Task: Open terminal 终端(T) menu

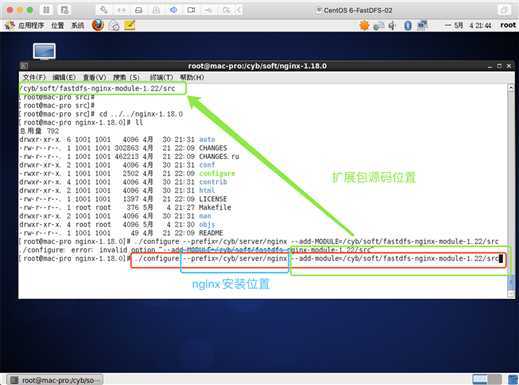Action: click(x=161, y=77)
